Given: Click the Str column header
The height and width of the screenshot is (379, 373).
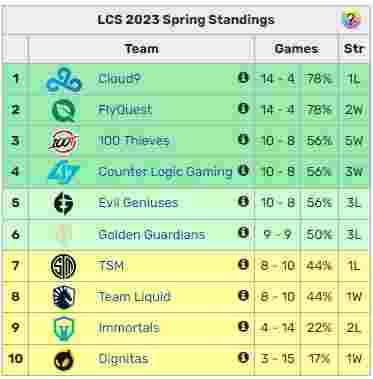Looking at the screenshot, I should point(353,49).
